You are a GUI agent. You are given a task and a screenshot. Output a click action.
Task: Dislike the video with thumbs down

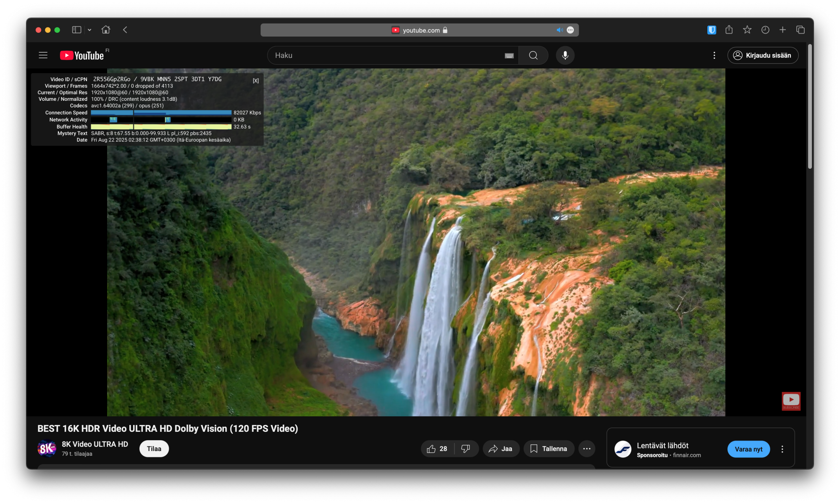465,449
